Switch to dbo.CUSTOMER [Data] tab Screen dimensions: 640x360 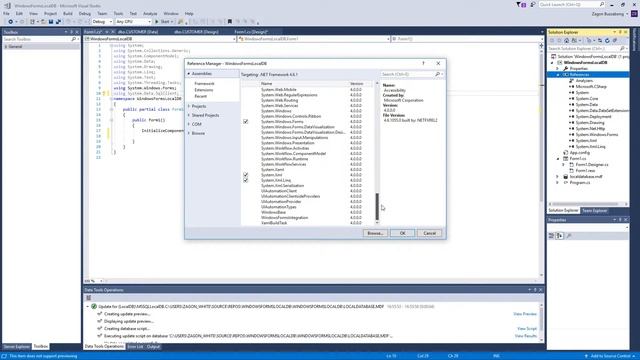pyautogui.click(x=138, y=32)
